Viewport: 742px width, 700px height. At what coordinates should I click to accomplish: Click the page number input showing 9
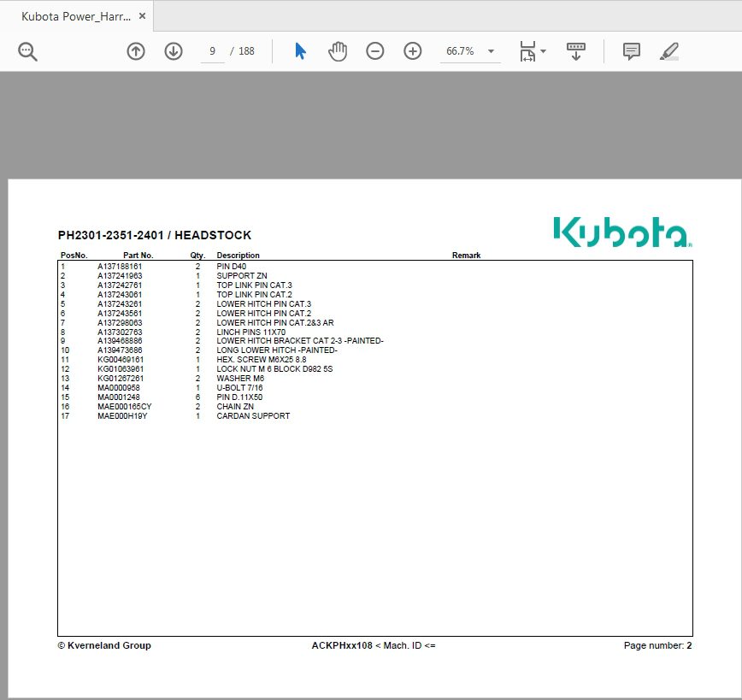point(212,51)
